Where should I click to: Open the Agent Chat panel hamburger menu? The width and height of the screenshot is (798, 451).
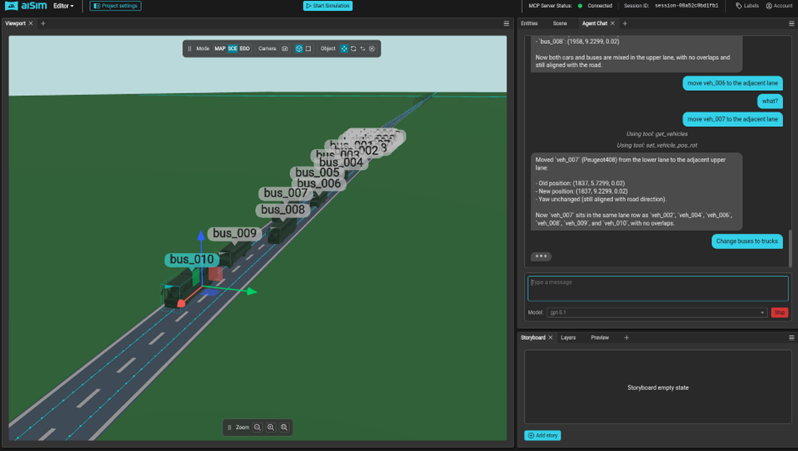[x=791, y=23]
